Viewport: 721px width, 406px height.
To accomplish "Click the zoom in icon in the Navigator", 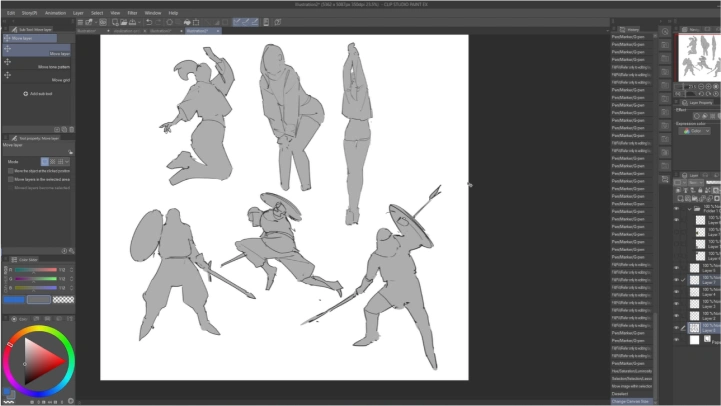I will [x=709, y=86].
